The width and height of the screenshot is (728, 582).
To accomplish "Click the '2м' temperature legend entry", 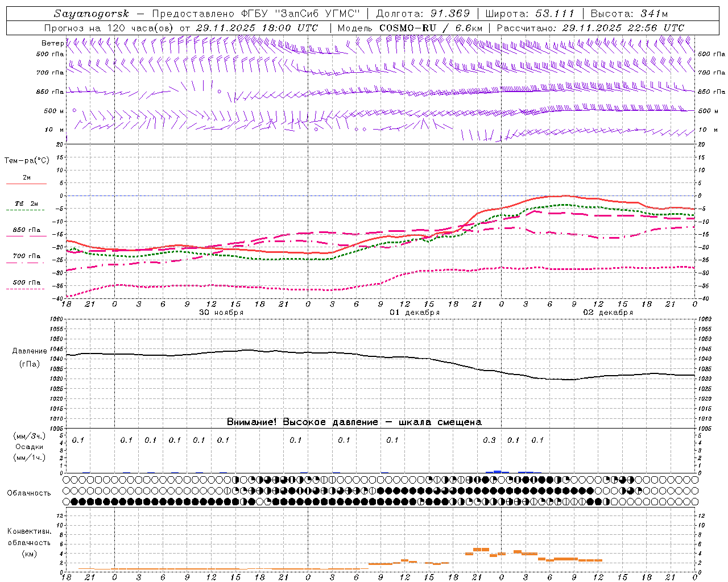I will click(x=27, y=178).
